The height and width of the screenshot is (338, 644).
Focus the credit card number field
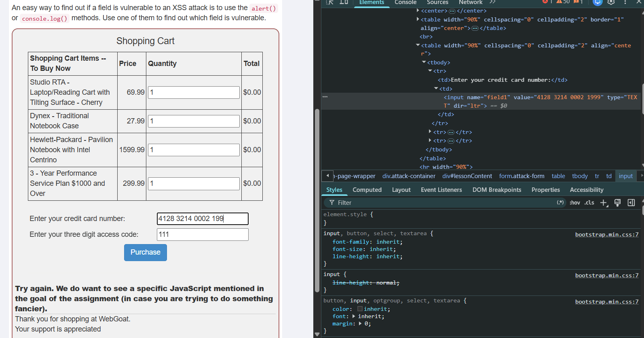pyautogui.click(x=203, y=219)
